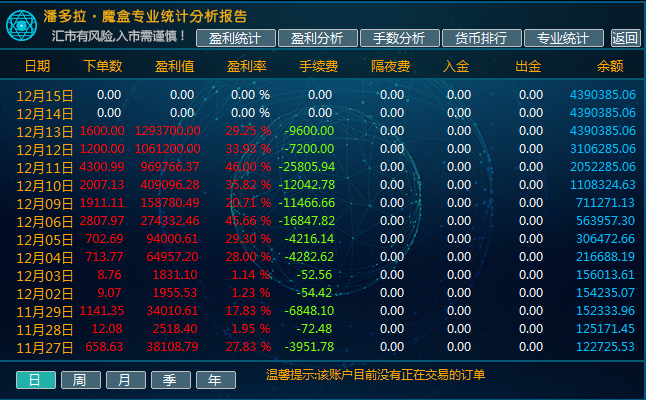Click balance 3106285.06
Viewport: 646px width, 400px height.
point(603,149)
